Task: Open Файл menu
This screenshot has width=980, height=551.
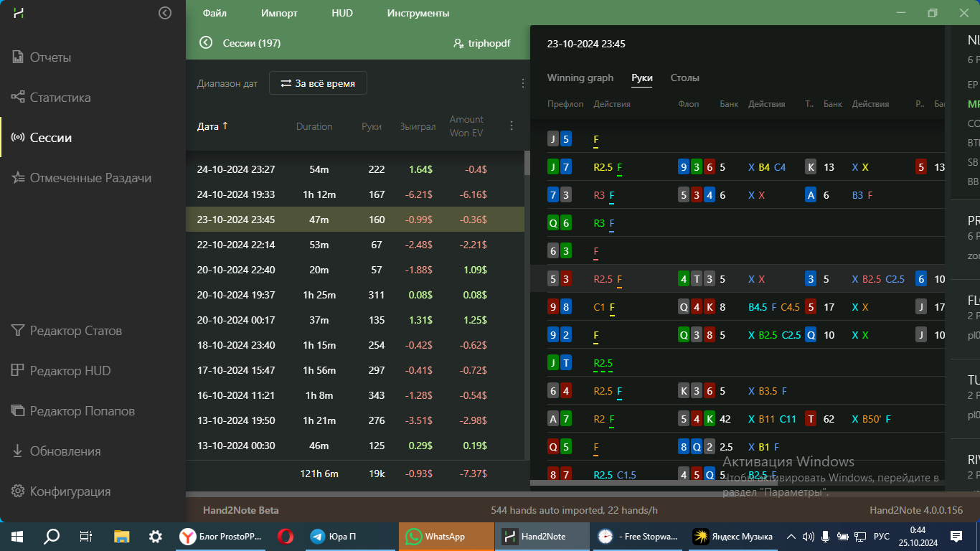Action: tap(215, 13)
